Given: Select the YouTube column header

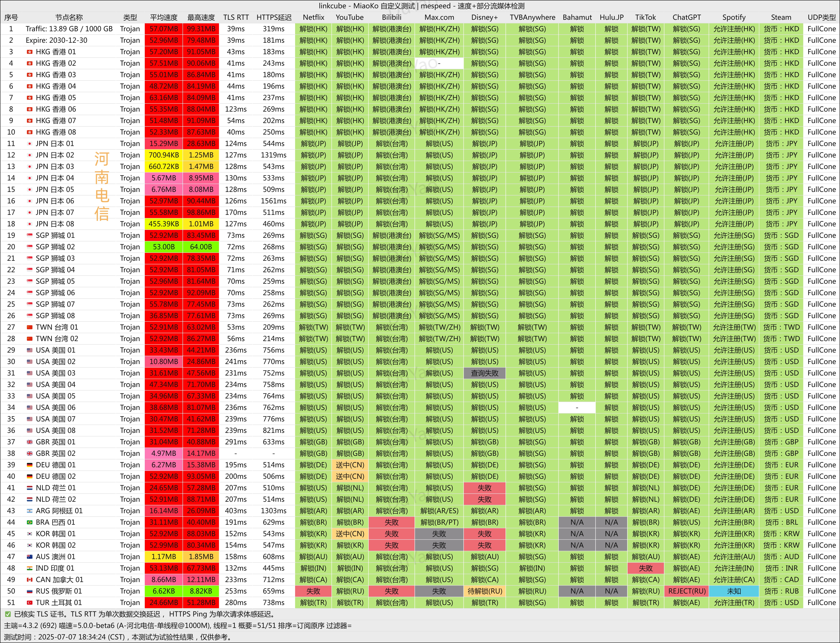Looking at the screenshot, I should 350,17.
